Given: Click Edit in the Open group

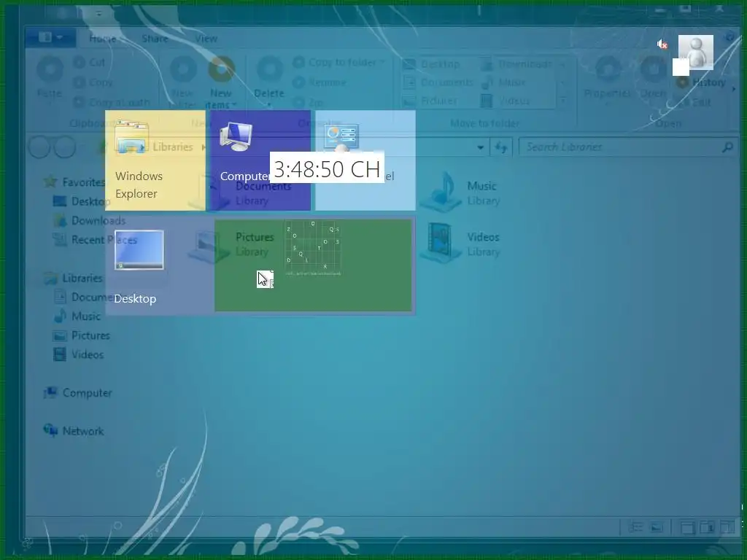Looking at the screenshot, I should point(694,102).
